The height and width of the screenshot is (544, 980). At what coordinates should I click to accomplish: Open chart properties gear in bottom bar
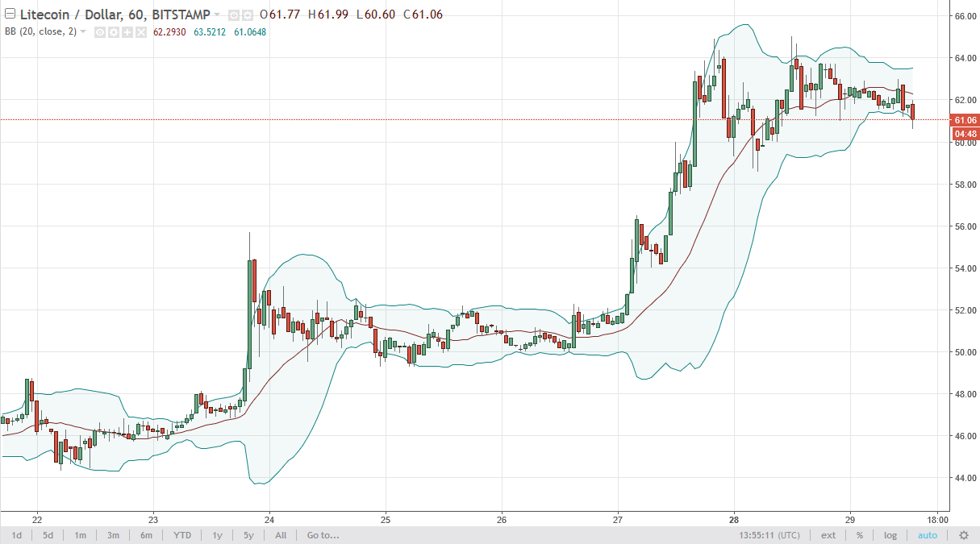[x=963, y=535]
